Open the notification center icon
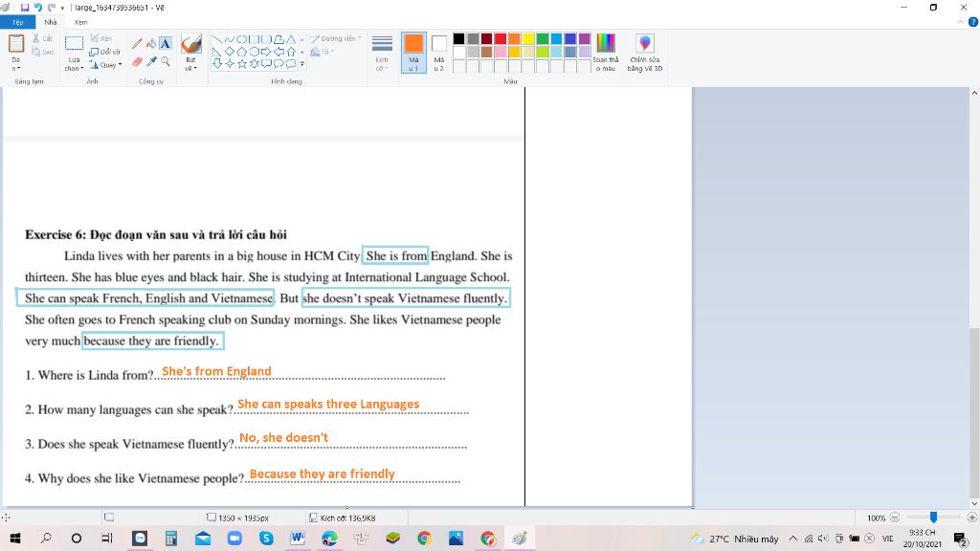The width and height of the screenshot is (980, 551). tap(961, 539)
